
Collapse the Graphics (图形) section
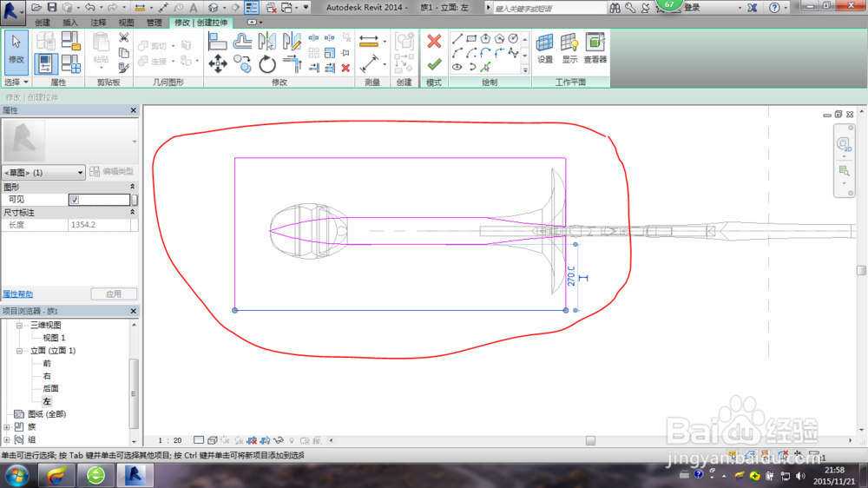(132, 187)
